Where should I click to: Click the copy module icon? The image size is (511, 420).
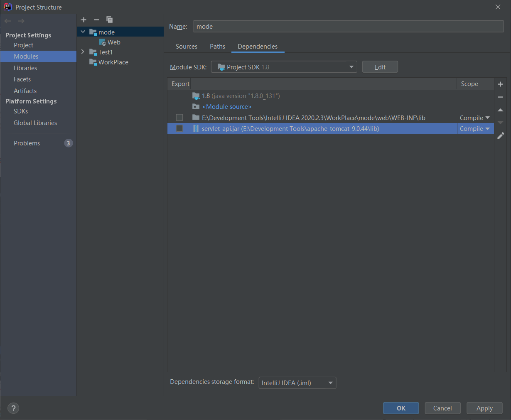109,20
